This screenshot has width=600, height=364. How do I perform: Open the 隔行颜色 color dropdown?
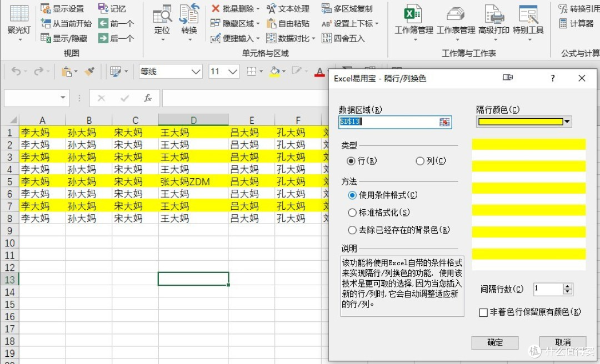point(566,122)
